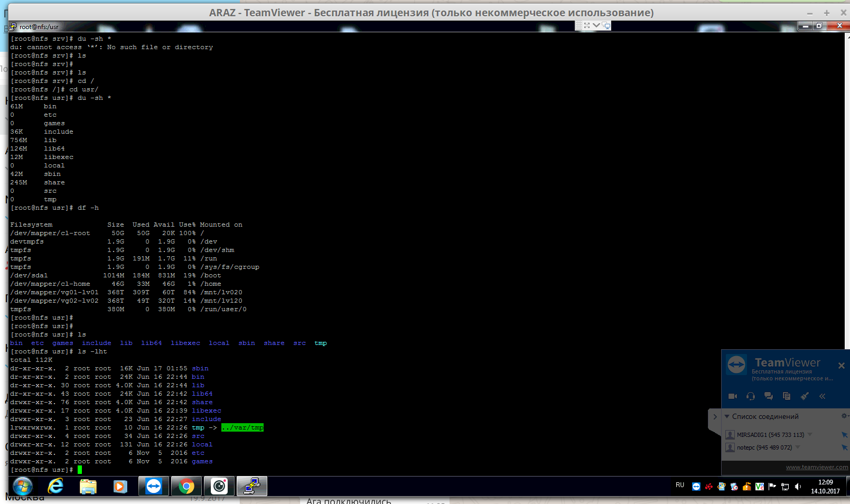Close the TeamViewer side panel
850x504 pixels.
pos(842,365)
